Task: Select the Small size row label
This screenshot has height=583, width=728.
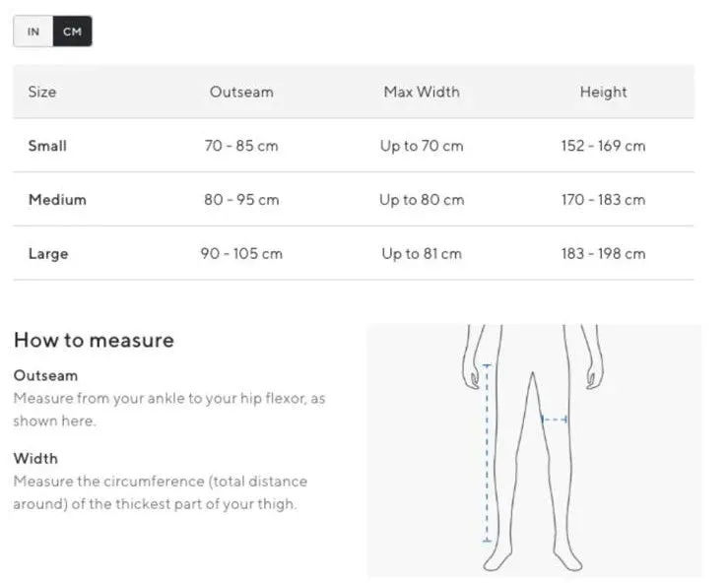Action: (47, 146)
